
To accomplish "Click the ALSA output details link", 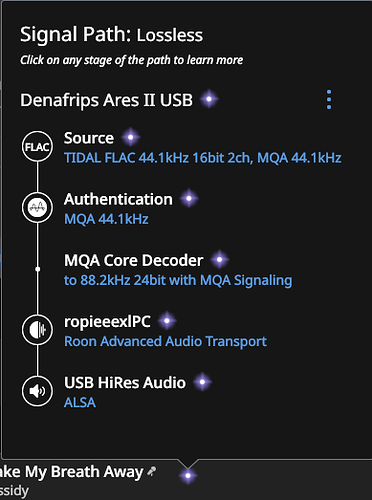I will [x=80, y=403].
